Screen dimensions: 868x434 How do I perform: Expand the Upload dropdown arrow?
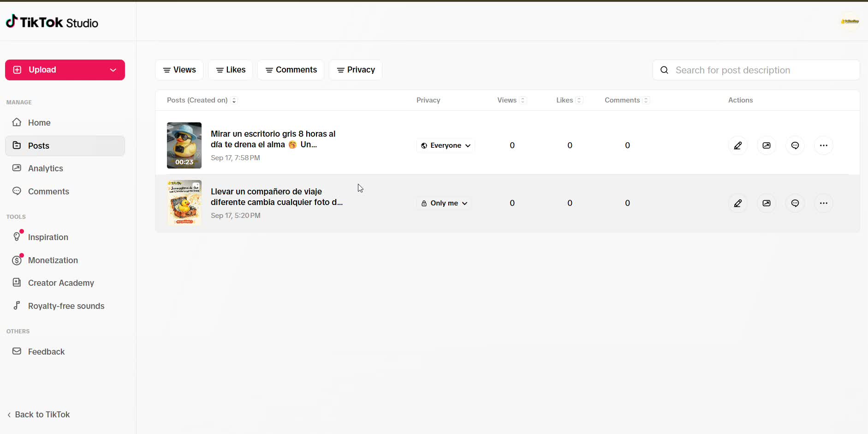coord(113,70)
